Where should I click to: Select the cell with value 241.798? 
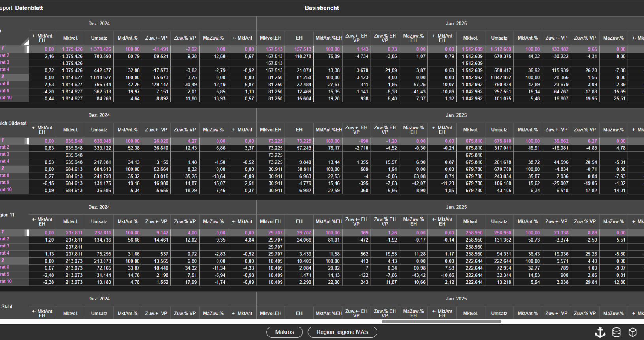click(99, 176)
